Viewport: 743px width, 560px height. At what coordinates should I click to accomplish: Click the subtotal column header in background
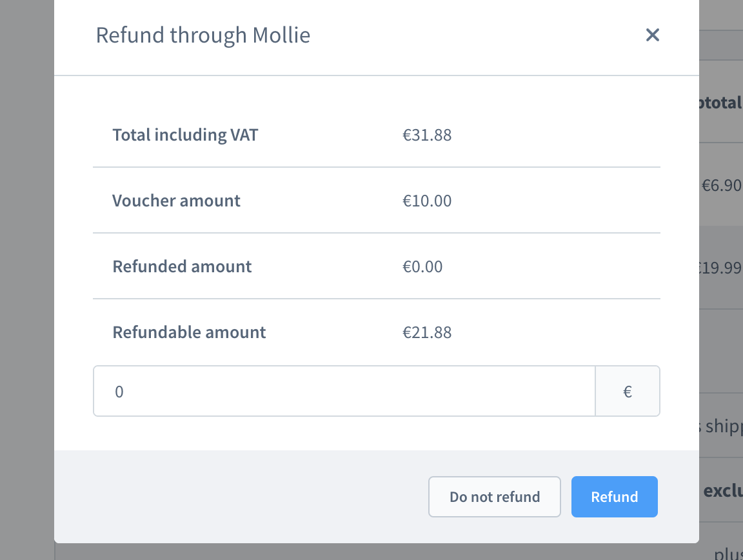pos(721,103)
